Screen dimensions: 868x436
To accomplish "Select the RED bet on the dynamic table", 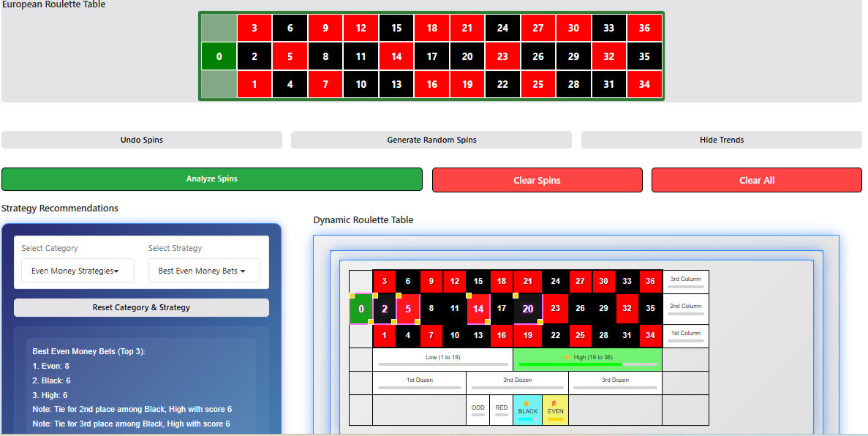I will pos(502,408).
